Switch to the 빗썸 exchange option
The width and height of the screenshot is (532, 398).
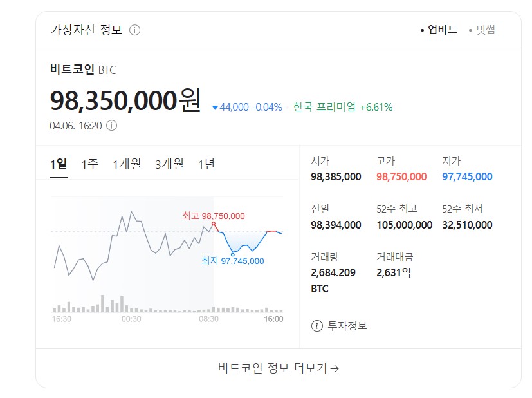pos(485,30)
